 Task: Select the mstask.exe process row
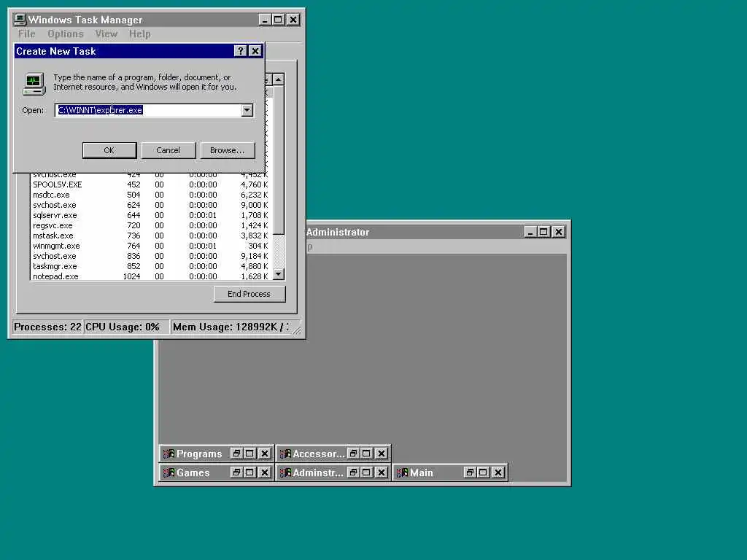(150, 236)
